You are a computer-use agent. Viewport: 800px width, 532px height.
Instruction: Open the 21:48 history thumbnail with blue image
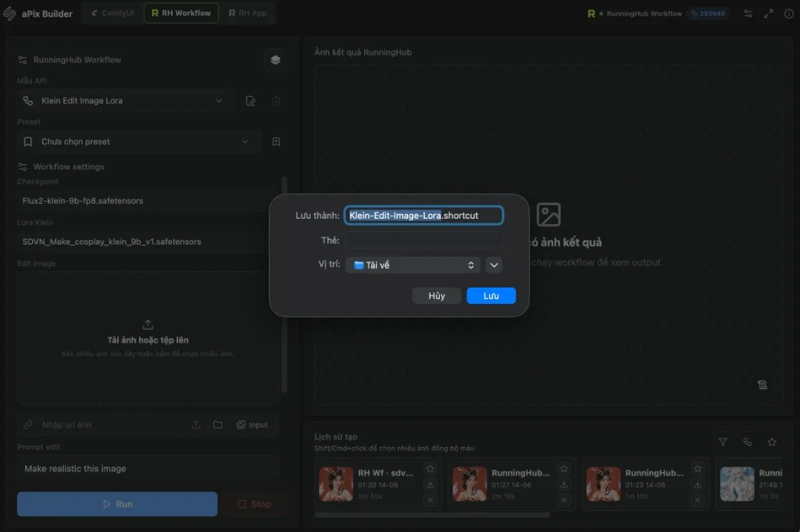737,484
